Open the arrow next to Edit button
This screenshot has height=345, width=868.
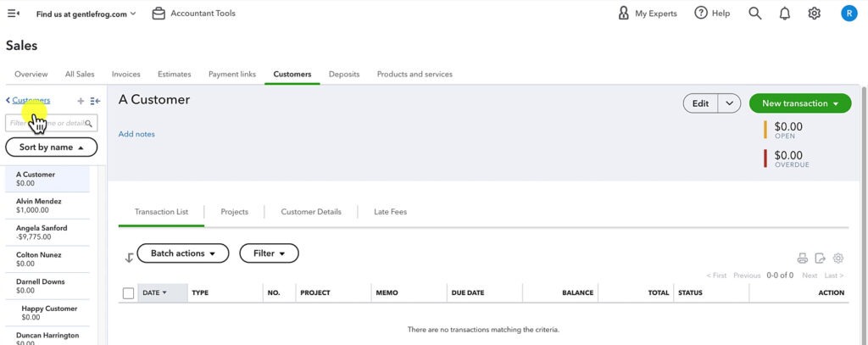[730, 103]
